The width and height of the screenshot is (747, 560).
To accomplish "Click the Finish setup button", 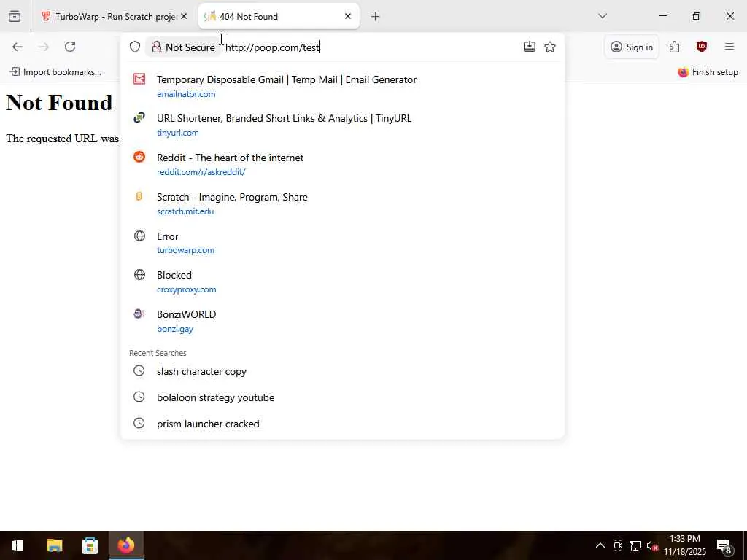I will tap(708, 72).
